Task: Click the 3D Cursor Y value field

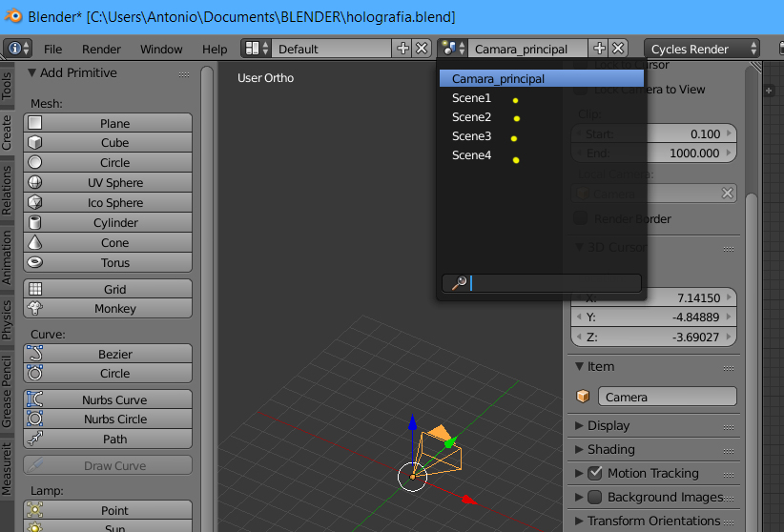Action: [653, 317]
